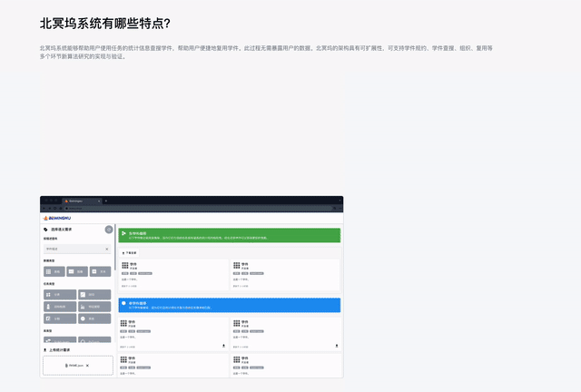Click the download icon on the right blue-section card

[337, 346]
